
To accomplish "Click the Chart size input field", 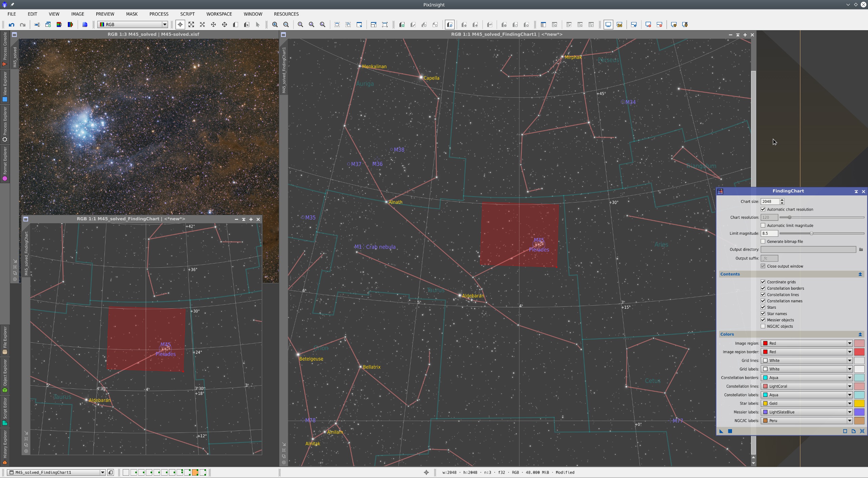I will [770, 202].
